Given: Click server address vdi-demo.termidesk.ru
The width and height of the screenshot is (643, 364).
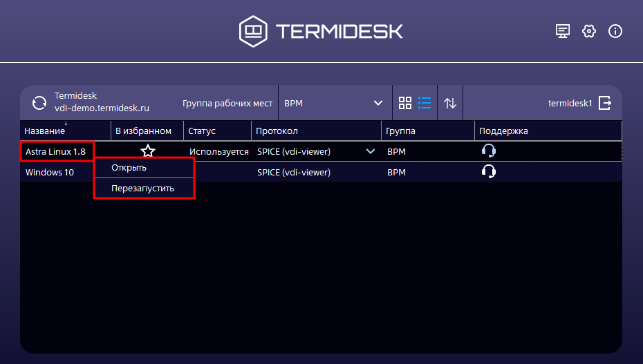Looking at the screenshot, I should [x=102, y=108].
